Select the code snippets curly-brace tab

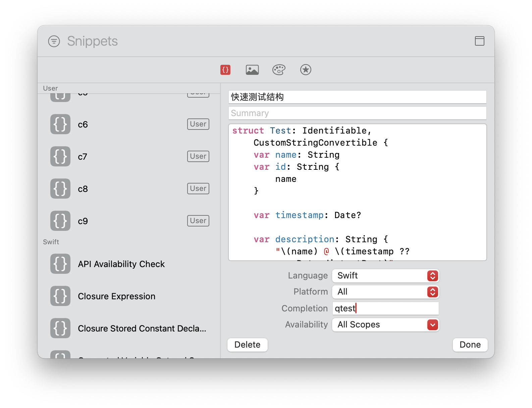pos(225,70)
